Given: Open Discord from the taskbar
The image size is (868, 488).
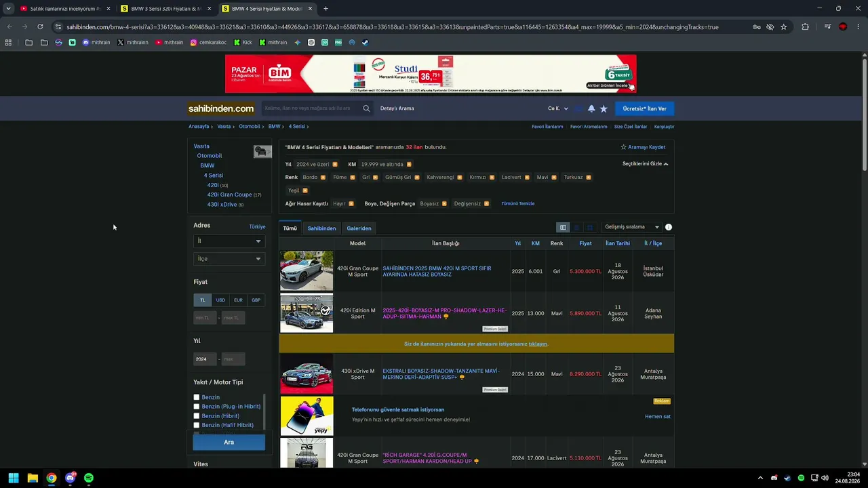Looking at the screenshot, I should point(70,478).
